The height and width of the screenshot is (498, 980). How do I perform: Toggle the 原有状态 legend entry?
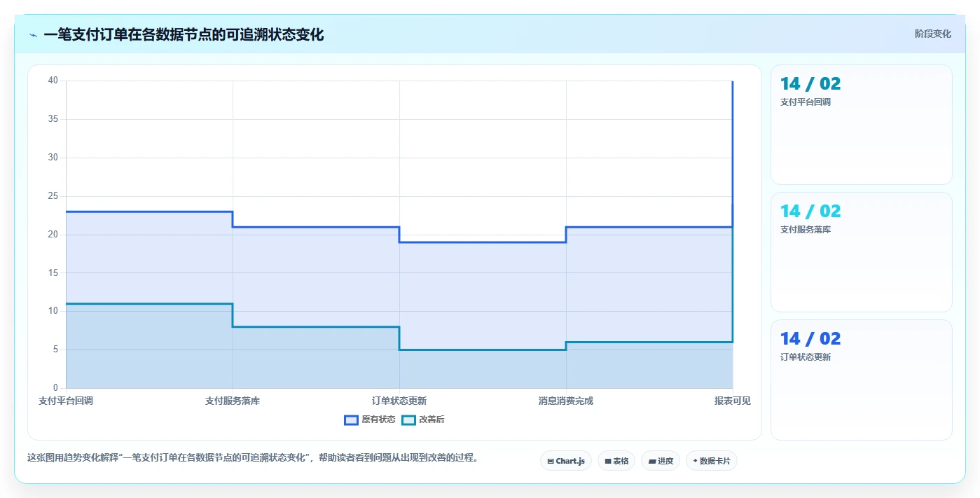tap(370, 420)
